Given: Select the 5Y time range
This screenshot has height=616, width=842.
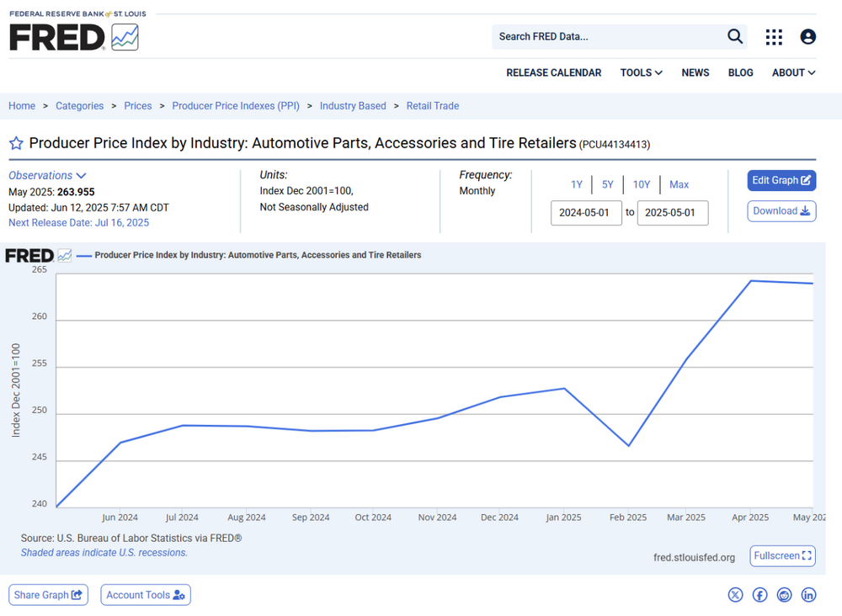Looking at the screenshot, I should click(607, 184).
